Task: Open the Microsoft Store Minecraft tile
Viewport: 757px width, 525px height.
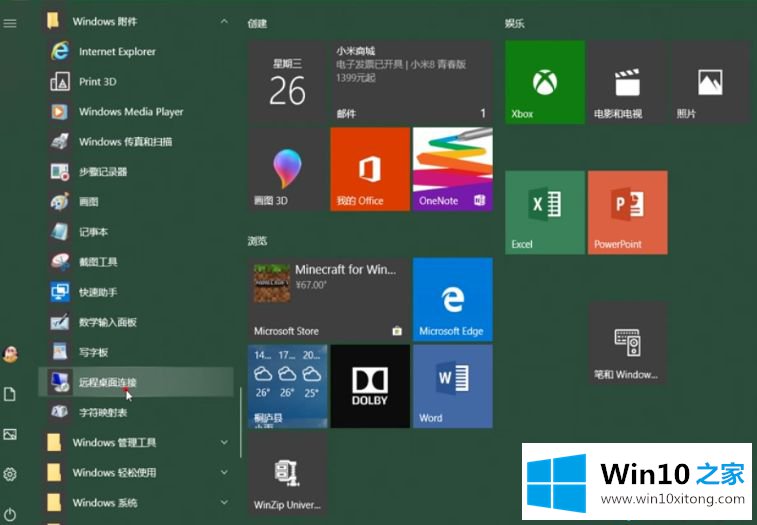Action: [x=329, y=299]
